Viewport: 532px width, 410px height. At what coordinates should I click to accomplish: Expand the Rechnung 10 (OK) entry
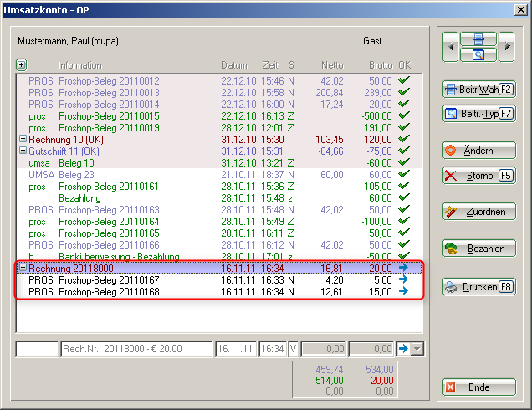(x=23, y=139)
